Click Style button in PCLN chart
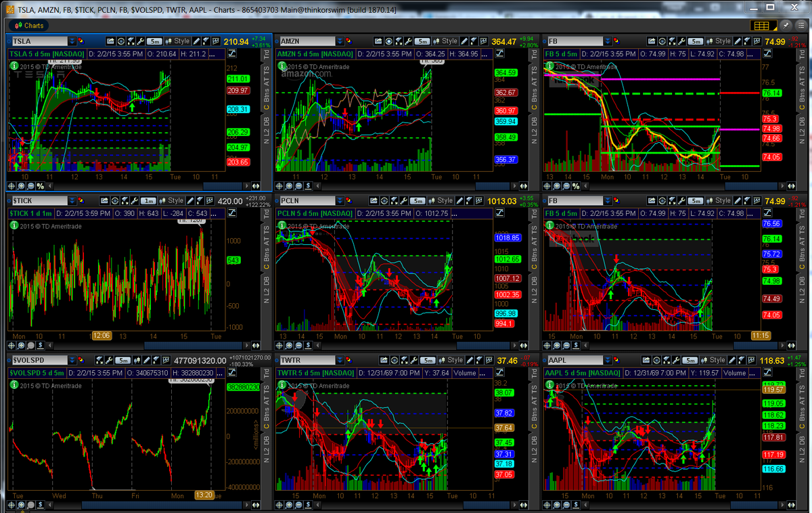Screen dimensions: 812x513 coord(442,201)
